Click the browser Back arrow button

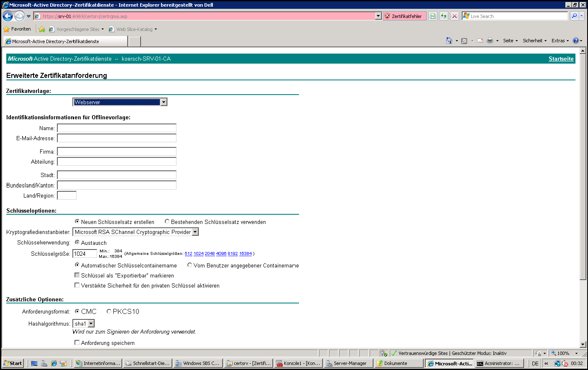point(8,16)
